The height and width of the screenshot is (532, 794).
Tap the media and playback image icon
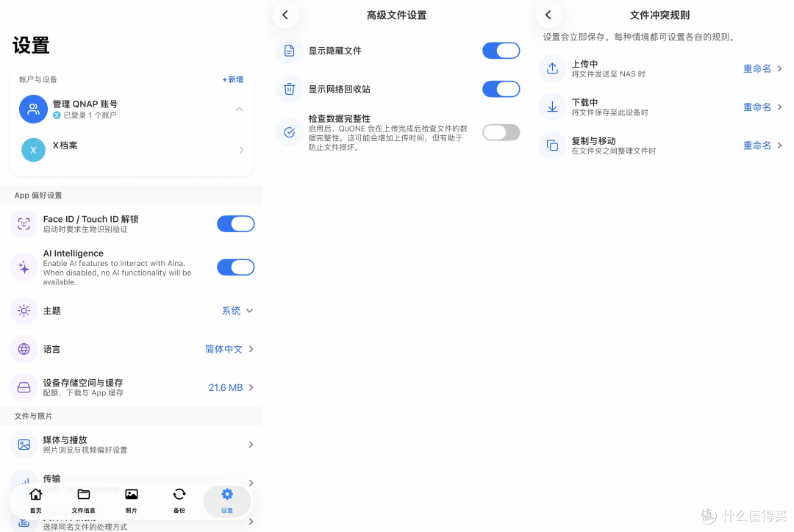pos(24,445)
